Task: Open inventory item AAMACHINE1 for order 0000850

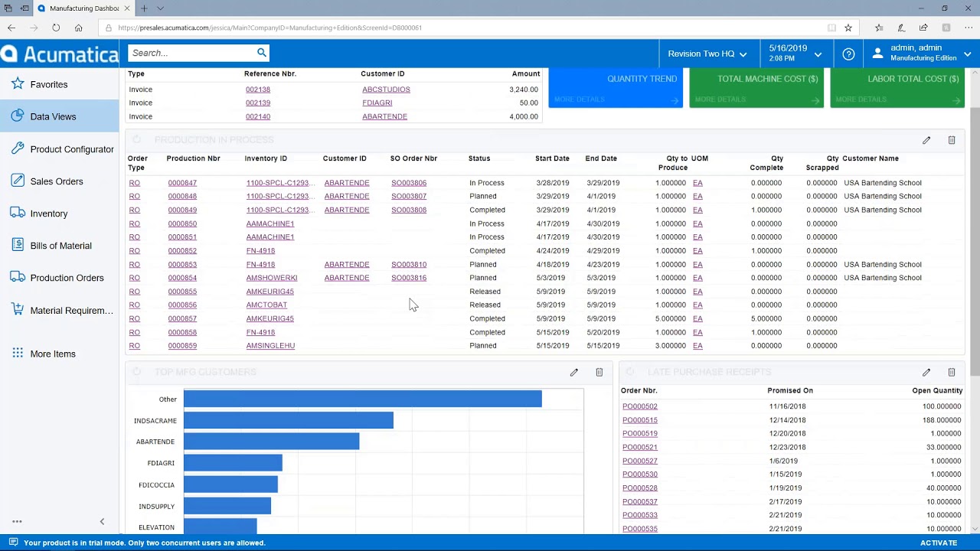Action: [x=270, y=223]
